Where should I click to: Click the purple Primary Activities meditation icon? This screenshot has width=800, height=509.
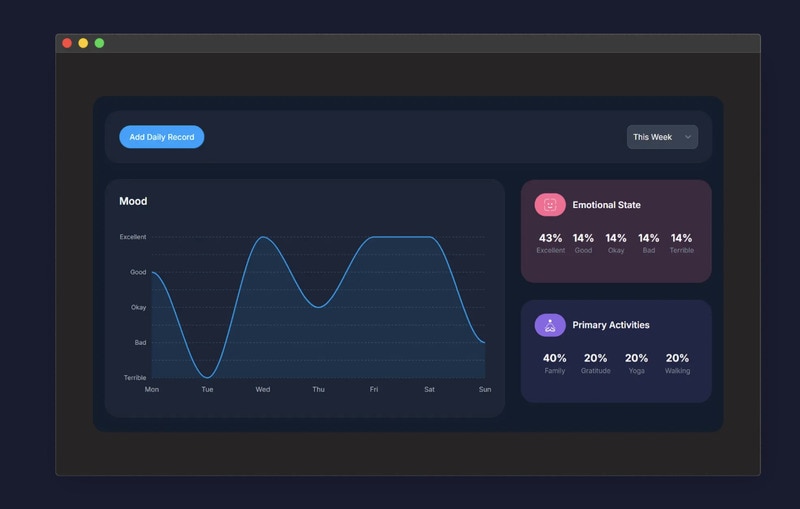(550, 325)
